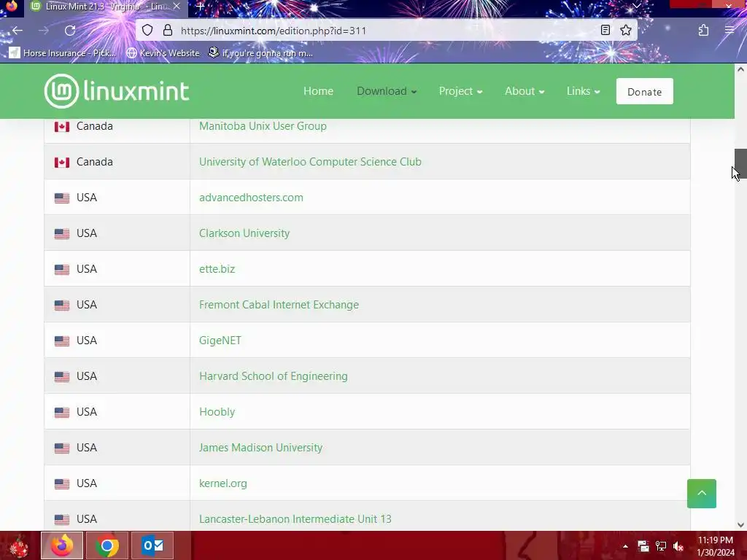This screenshot has height=560, width=747.
Task: Jump to top with green arrow button
Action: [701, 494]
